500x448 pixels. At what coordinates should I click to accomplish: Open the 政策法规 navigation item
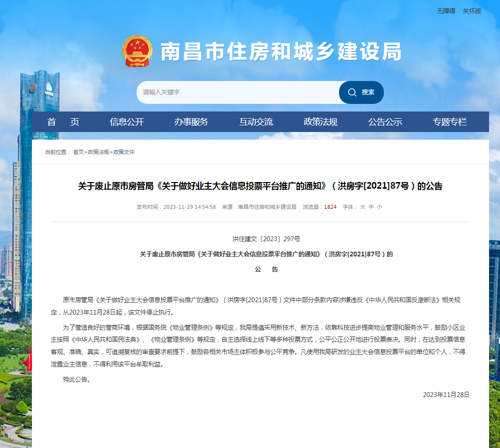(320, 122)
